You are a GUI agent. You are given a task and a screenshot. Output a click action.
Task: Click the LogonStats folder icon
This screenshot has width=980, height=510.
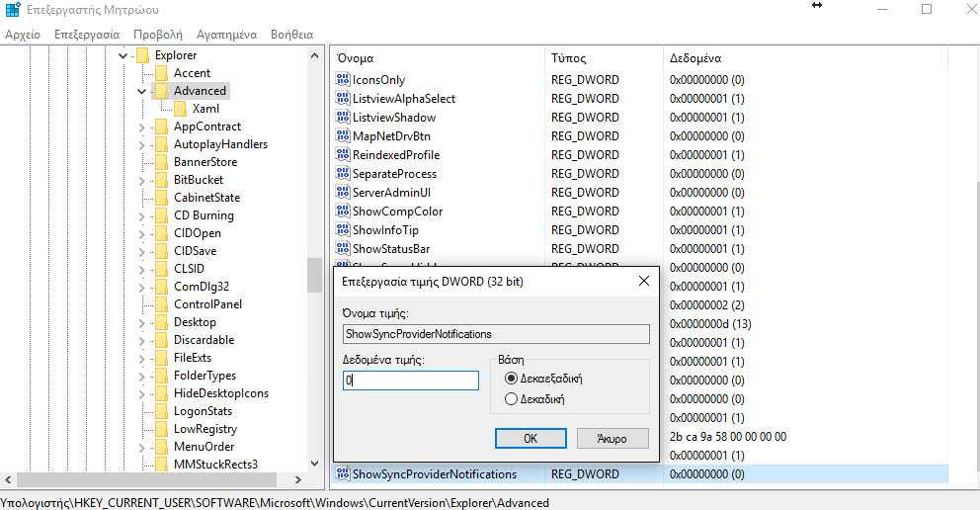click(x=161, y=411)
